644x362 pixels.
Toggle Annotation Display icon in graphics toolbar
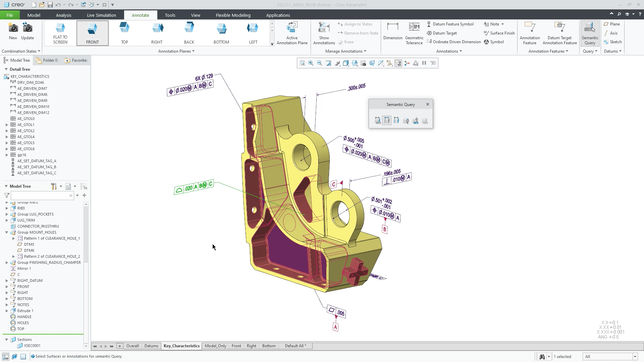tap(398, 63)
